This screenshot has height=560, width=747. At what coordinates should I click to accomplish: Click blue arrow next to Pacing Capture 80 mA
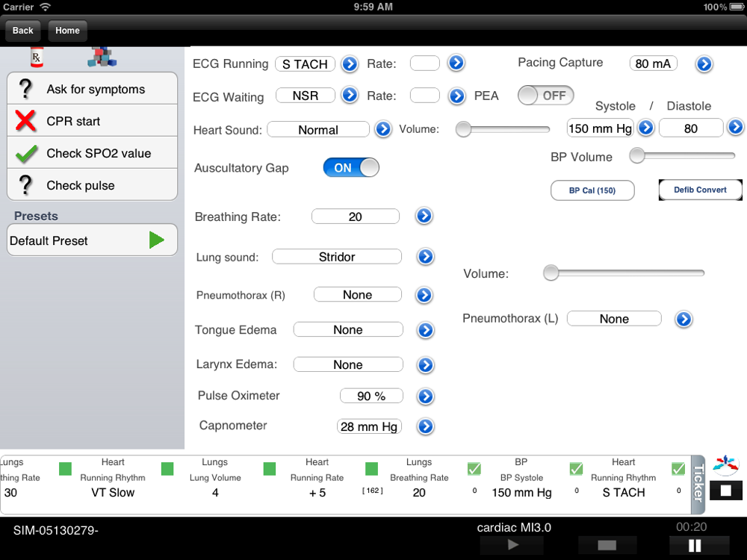click(704, 63)
